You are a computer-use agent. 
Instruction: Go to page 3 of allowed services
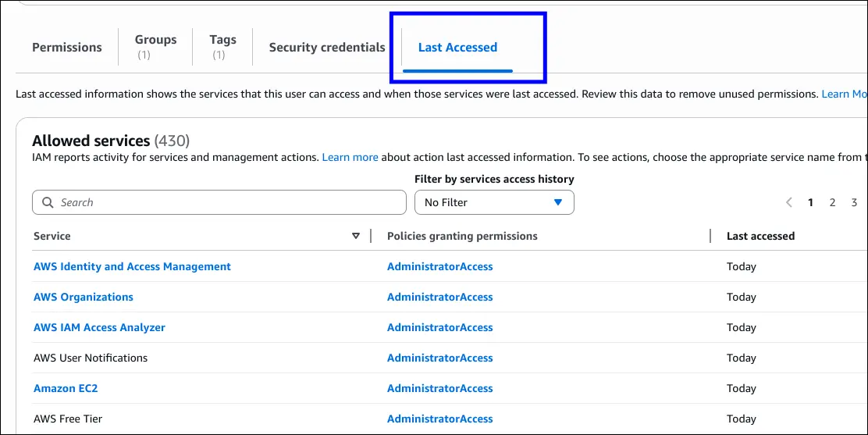point(854,202)
